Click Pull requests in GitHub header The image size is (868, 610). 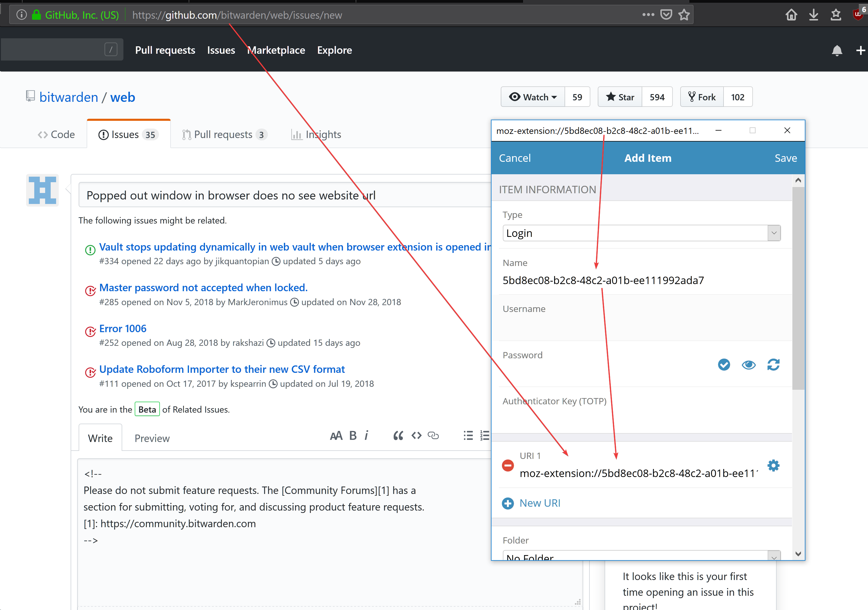[x=165, y=50]
